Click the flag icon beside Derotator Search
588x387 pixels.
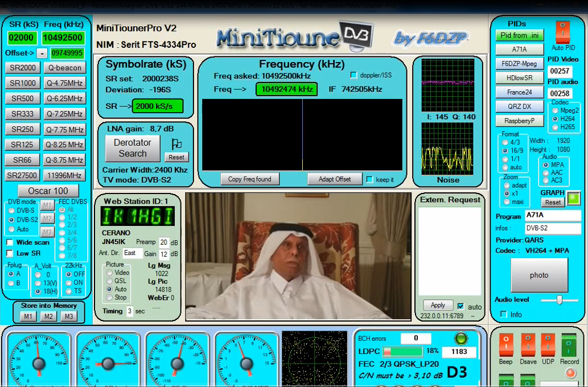pos(176,143)
